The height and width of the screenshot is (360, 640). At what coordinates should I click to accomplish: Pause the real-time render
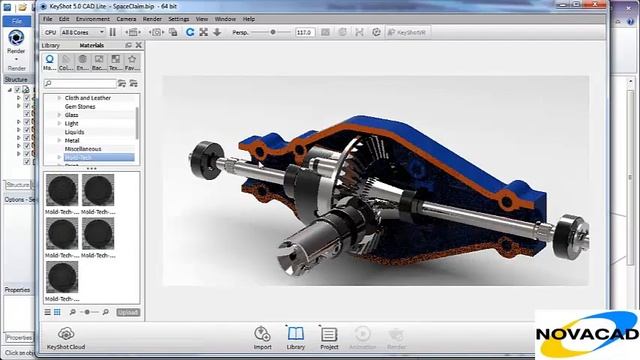[x=113, y=32]
